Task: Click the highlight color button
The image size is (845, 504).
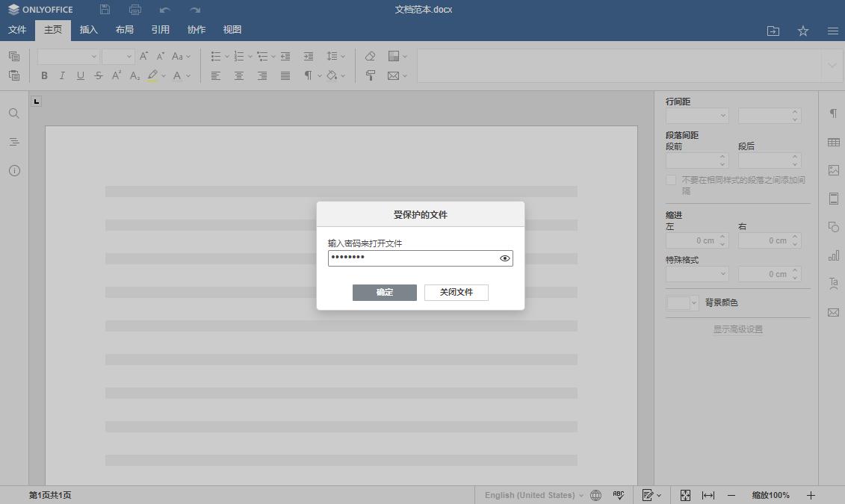Action: click(x=152, y=76)
